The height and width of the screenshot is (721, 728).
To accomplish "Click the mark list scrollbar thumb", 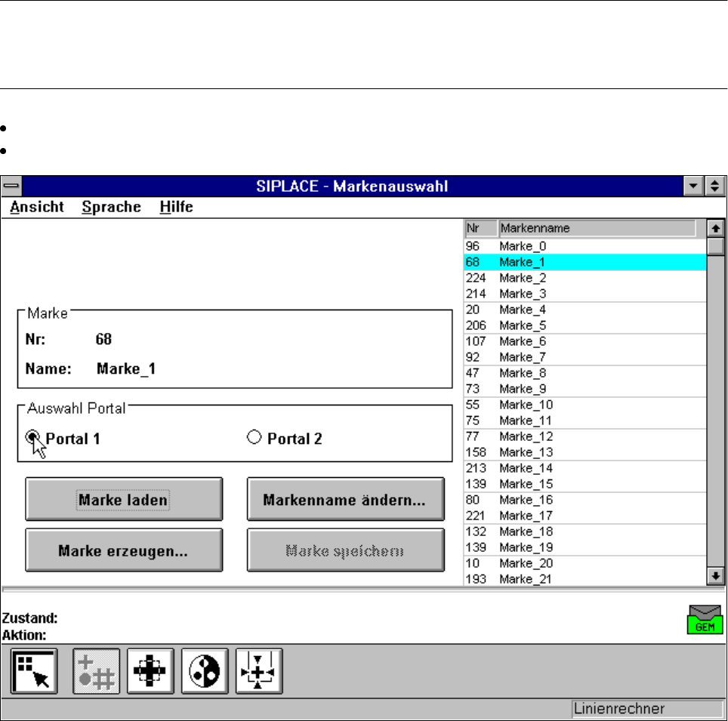I will (x=715, y=246).
